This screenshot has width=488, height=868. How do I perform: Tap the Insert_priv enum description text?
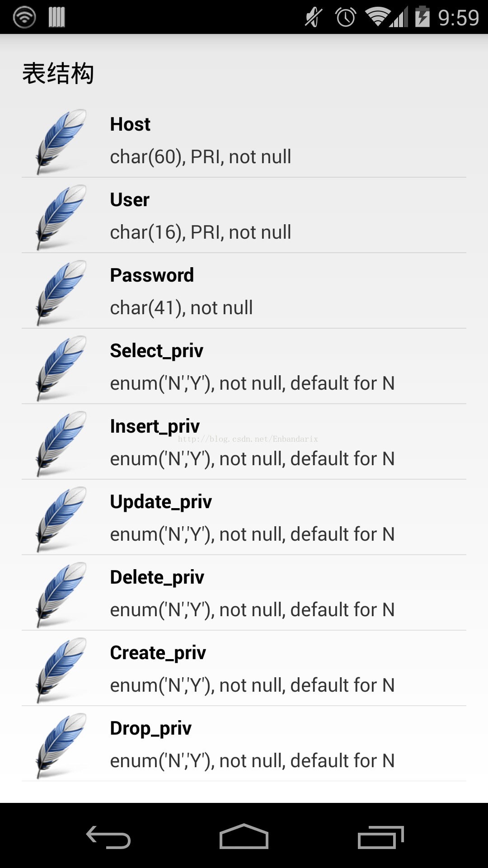pyautogui.click(x=252, y=459)
